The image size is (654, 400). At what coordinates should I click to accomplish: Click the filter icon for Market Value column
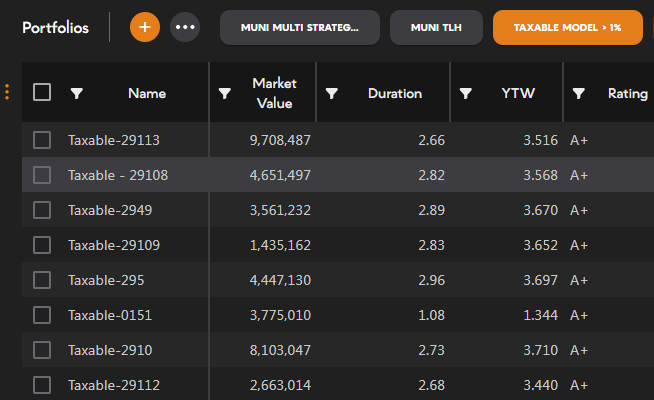pos(225,93)
